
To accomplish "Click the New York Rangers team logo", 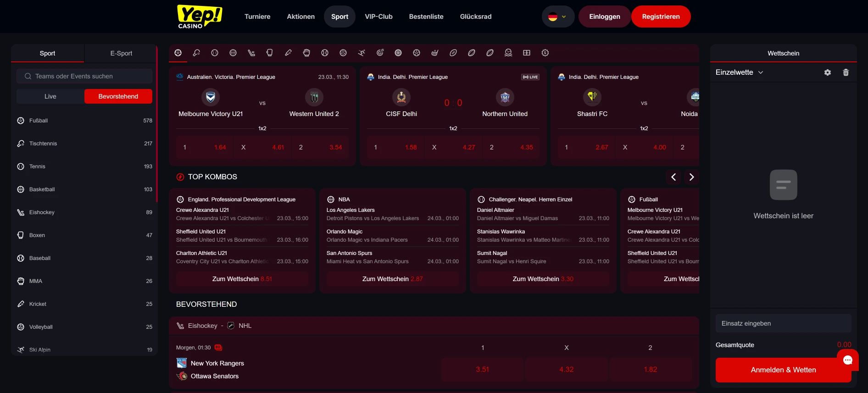I will pyautogui.click(x=182, y=363).
